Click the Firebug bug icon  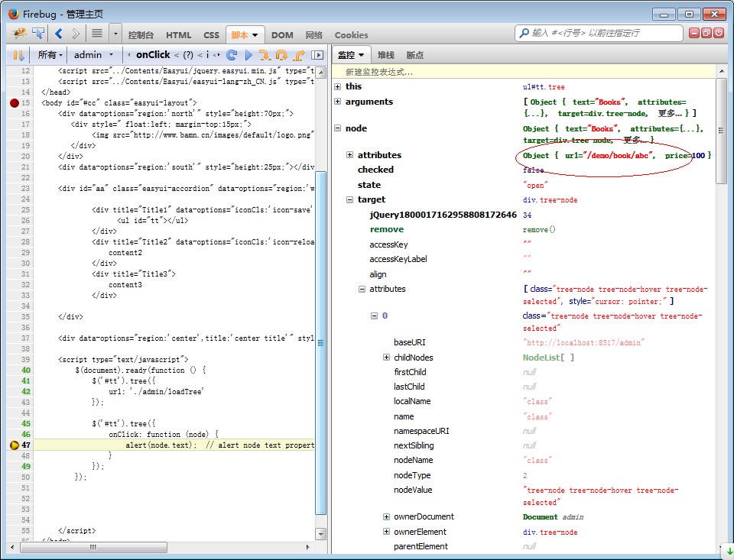tap(20, 34)
